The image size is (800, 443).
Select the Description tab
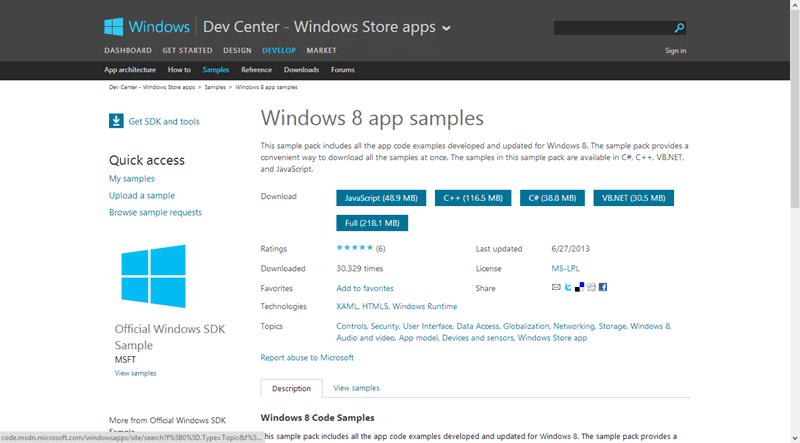click(x=291, y=388)
